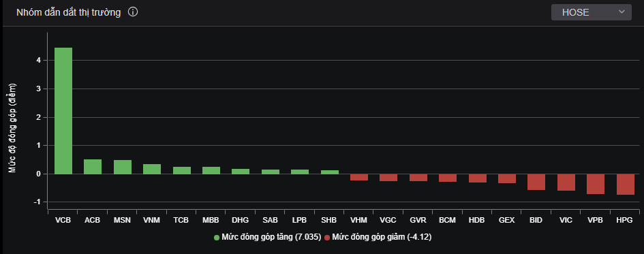This screenshot has width=644, height=254.
Task: Click the VIC axis label
Action: (566, 221)
